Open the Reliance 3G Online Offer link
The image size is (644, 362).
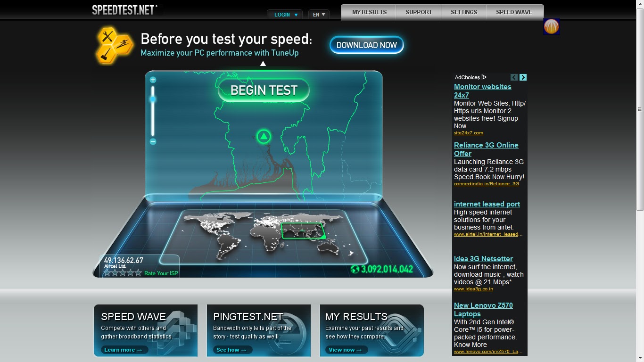(486, 149)
